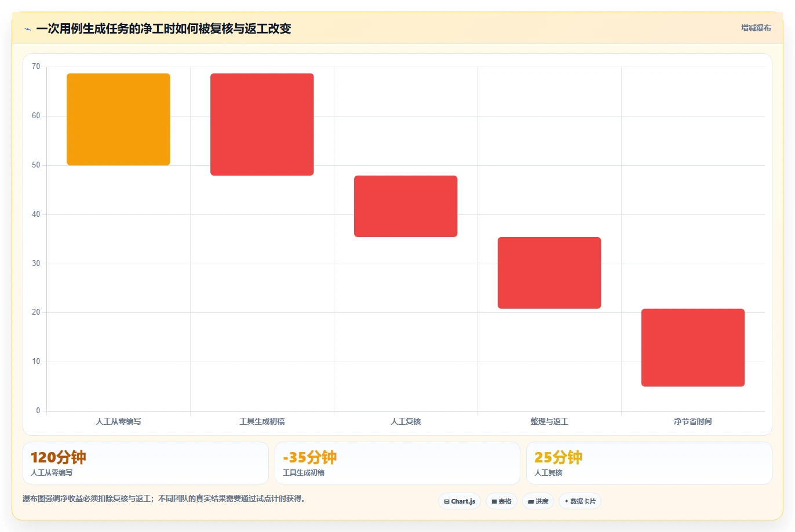Click x-axis label 人工复核
Viewport: 795px width, 532px height.
point(406,421)
